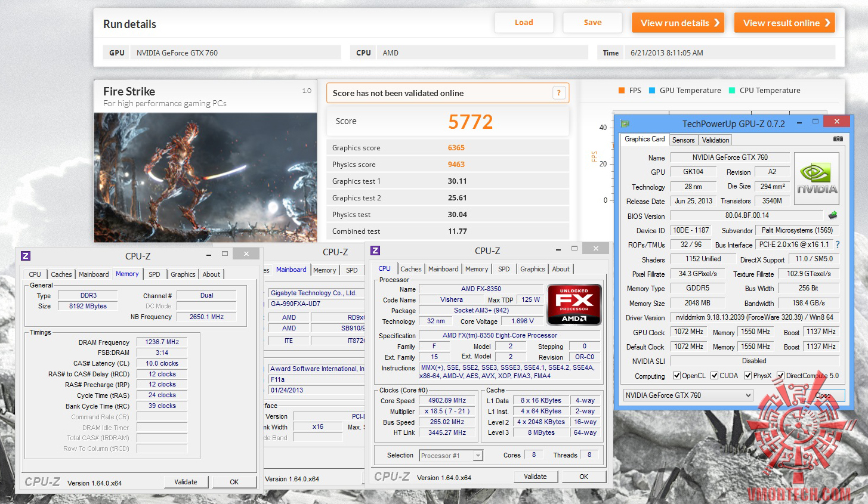Screen dimensions: 868x504
Task: Click the Close button in GPU-Z
Action: pyautogui.click(x=823, y=395)
